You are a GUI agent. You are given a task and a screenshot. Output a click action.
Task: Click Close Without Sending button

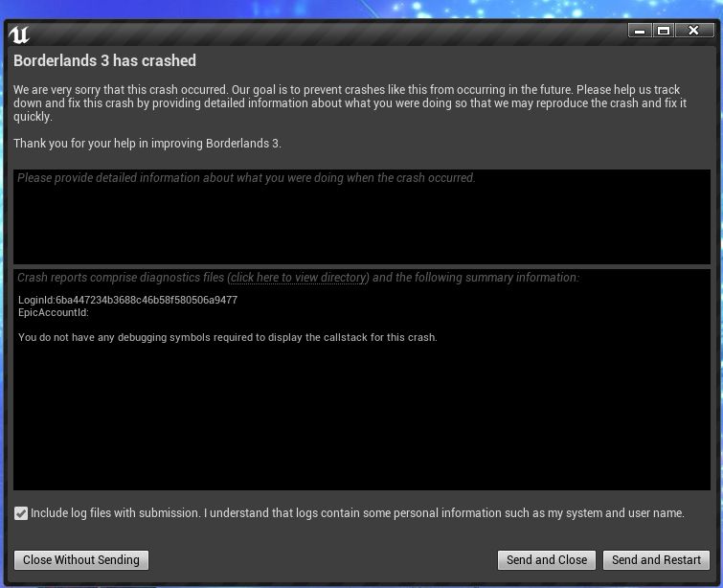81,560
